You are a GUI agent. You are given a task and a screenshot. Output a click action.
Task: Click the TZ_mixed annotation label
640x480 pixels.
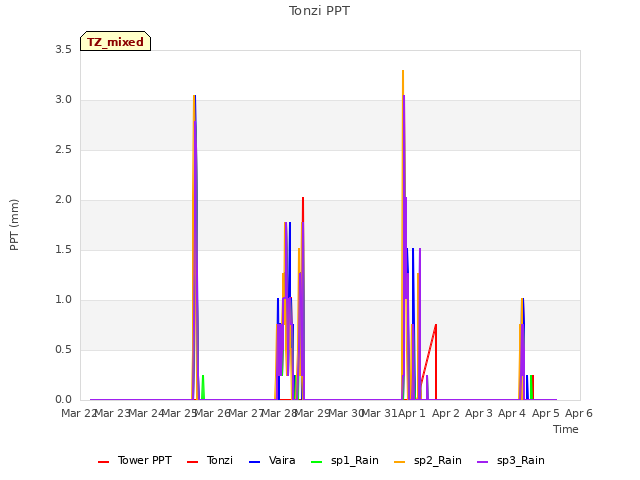pos(116,41)
